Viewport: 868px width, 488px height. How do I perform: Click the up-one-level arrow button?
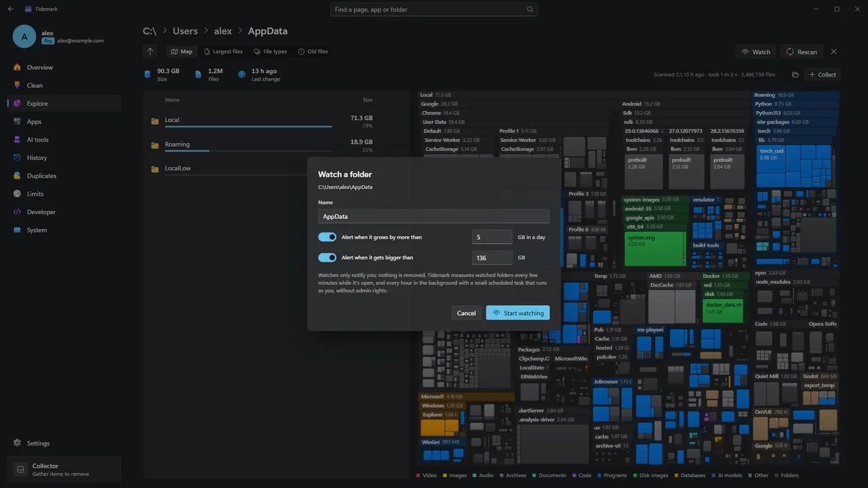[151, 52]
